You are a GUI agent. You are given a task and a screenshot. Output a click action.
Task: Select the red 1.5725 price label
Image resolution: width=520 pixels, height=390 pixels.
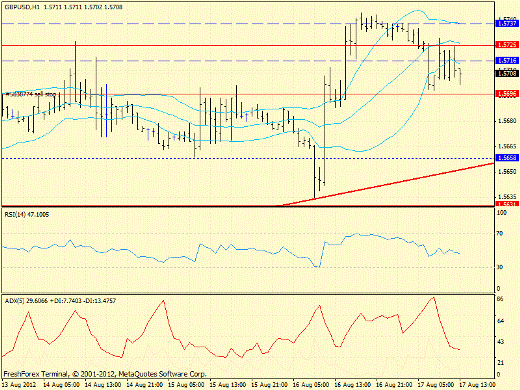[507, 45]
